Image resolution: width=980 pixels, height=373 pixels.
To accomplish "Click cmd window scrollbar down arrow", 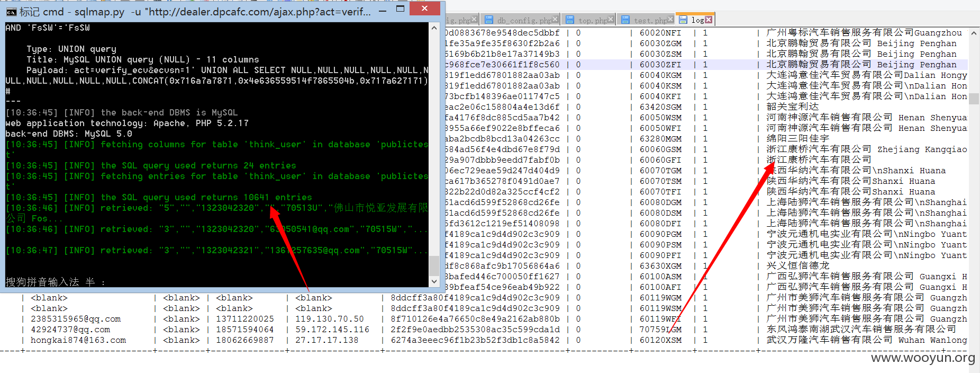I will [434, 281].
